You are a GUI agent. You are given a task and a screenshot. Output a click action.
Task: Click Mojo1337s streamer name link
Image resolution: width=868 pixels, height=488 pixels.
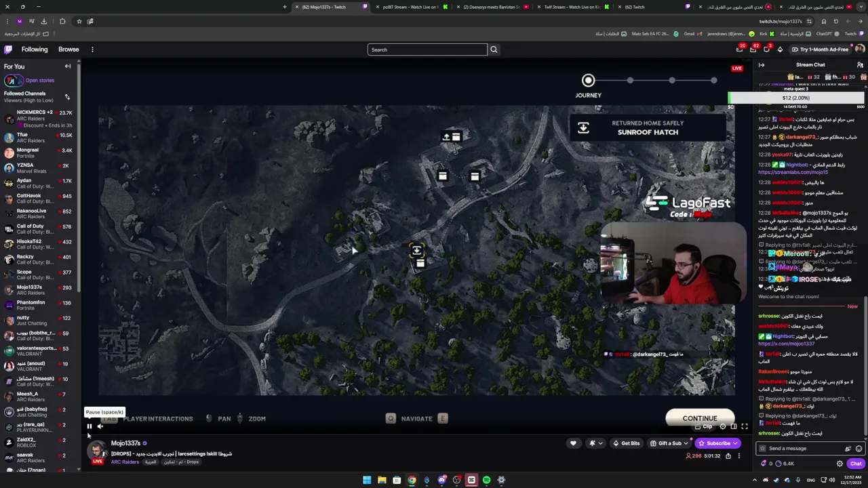(x=125, y=443)
